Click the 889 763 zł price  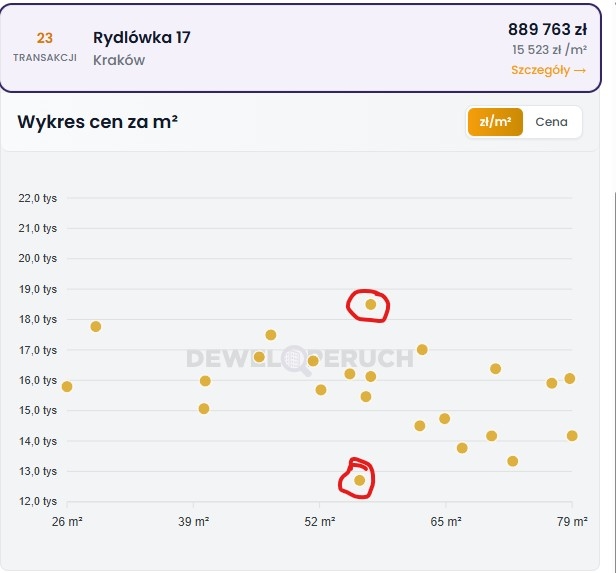click(x=547, y=29)
